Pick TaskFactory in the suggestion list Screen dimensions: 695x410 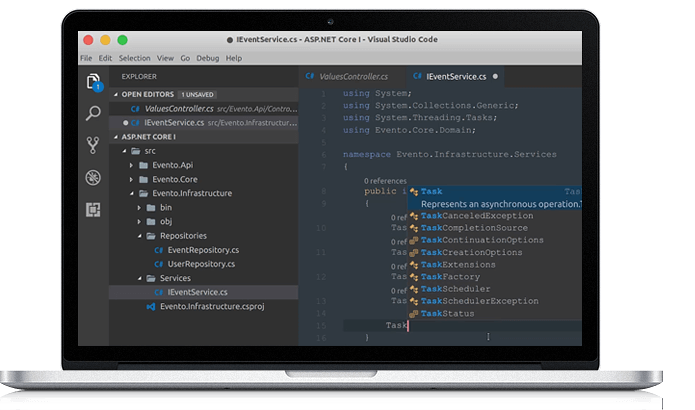tap(450, 276)
